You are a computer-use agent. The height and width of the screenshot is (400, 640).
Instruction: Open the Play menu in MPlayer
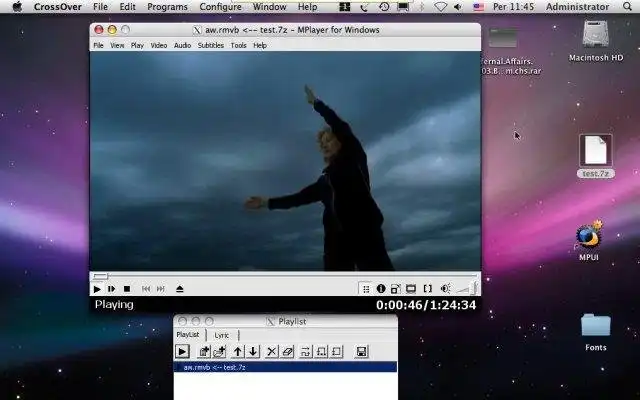point(137,45)
